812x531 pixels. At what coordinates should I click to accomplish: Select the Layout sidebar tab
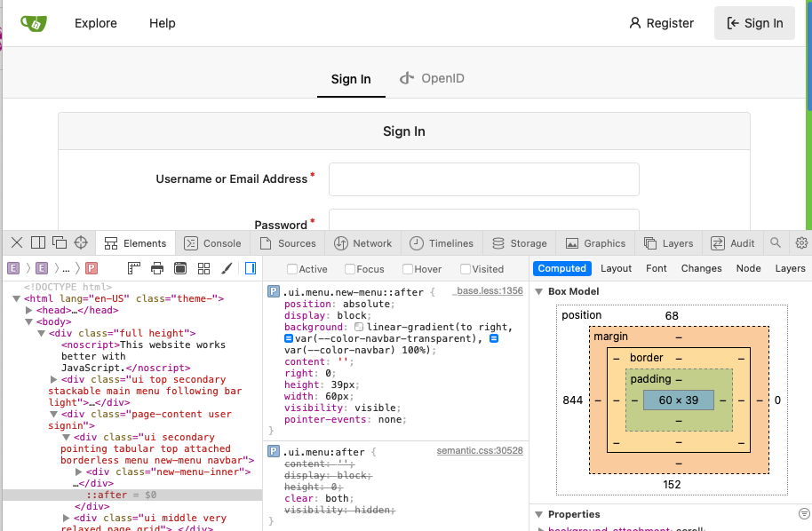[617, 268]
